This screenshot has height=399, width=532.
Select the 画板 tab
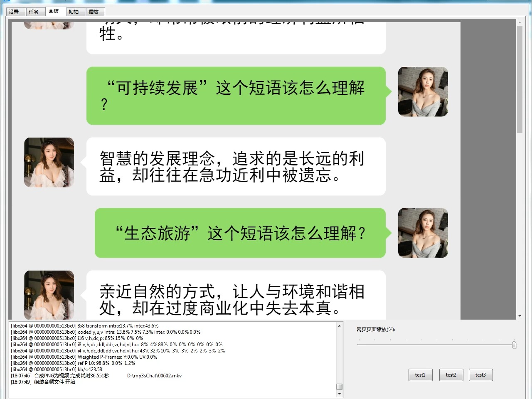pyautogui.click(x=55, y=11)
